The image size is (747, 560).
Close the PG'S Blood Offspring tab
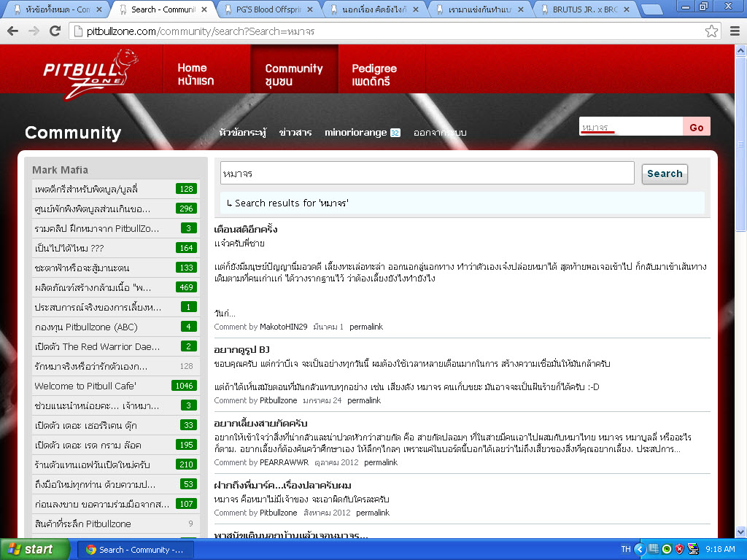point(310,9)
